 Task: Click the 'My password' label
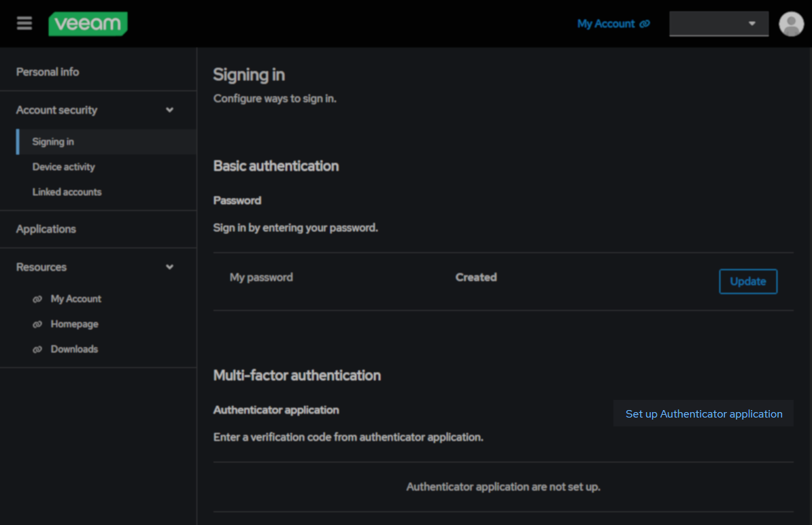point(261,277)
